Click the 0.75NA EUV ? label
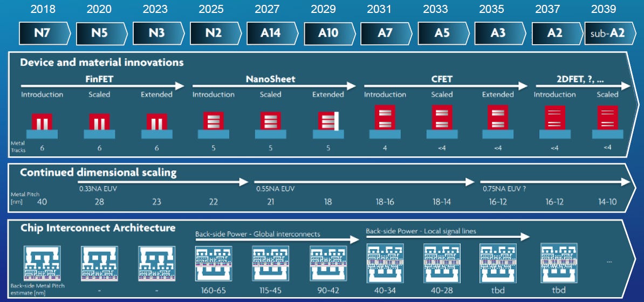Viewport: 644px width, 302px height. (505, 189)
